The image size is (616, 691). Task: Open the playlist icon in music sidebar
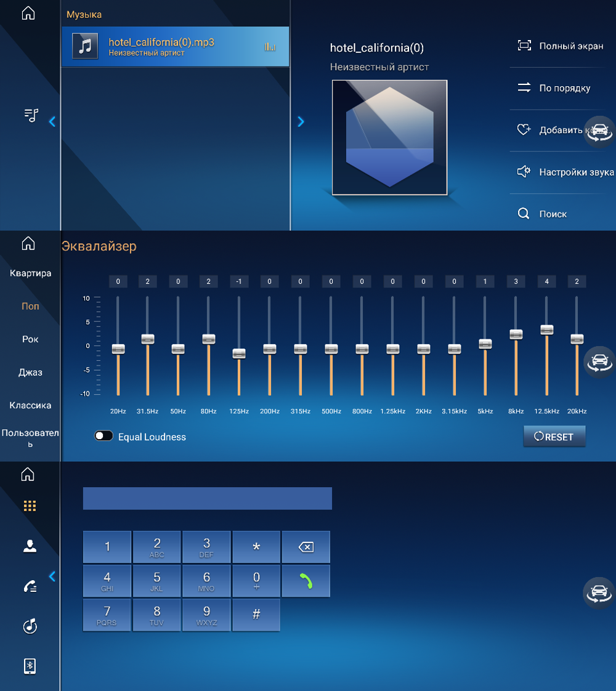[30, 115]
